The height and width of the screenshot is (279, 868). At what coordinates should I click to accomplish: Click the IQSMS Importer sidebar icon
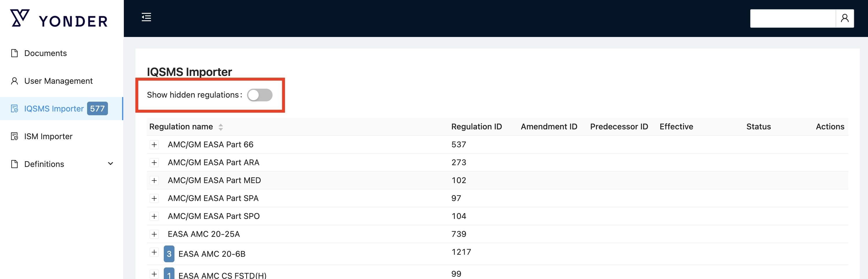tap(14, 109)
